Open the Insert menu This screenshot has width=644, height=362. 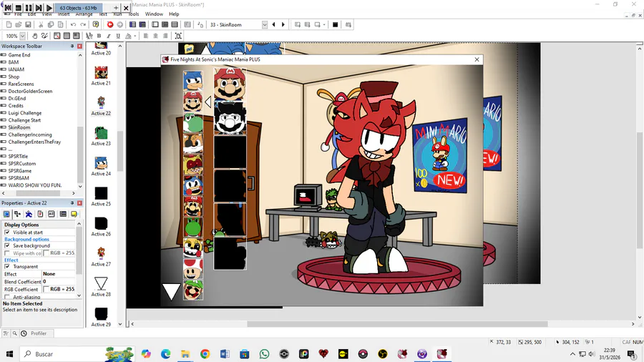[64, 14]
